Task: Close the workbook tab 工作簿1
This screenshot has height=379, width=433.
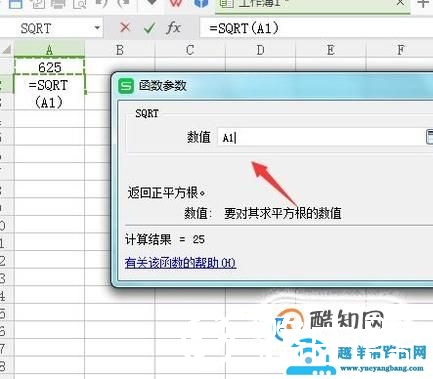Action: 400,3
